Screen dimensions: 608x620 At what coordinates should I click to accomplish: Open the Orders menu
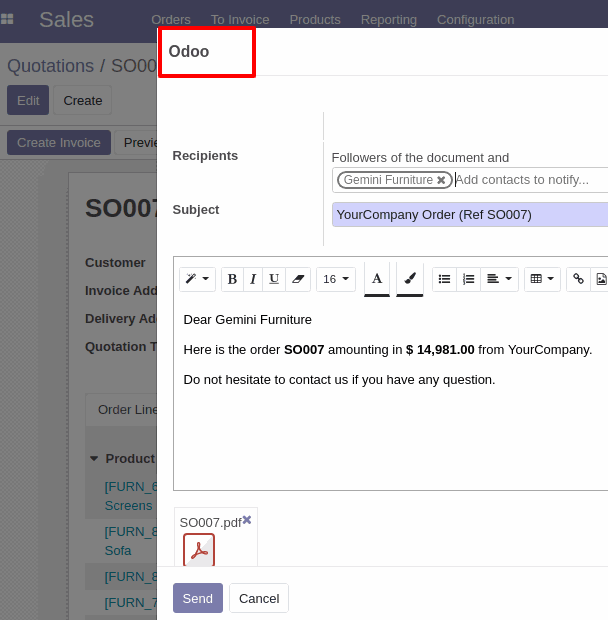tap(171, 20)
